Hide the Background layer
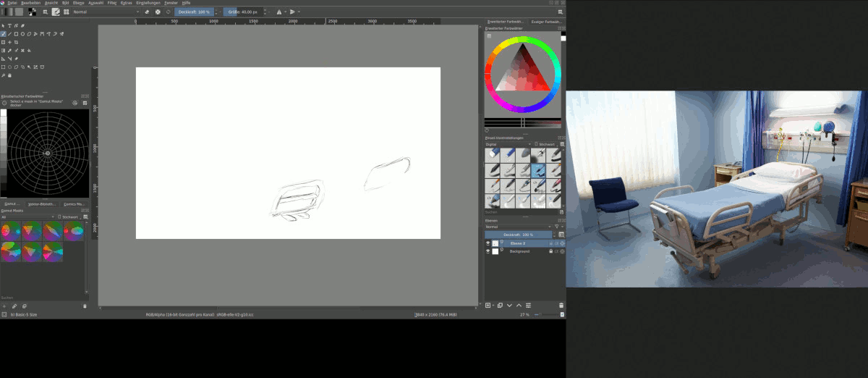Screen dimensions: 868x378 click(x=488, y=251)
